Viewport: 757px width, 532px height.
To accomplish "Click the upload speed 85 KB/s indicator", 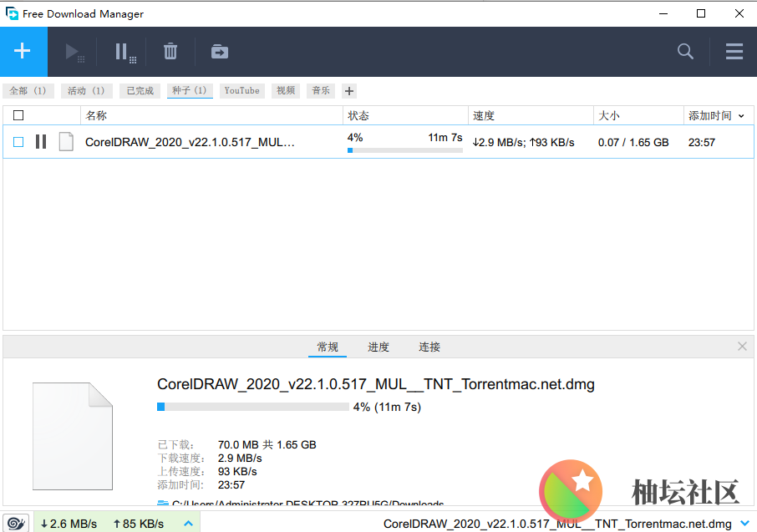I will point(139,524).
